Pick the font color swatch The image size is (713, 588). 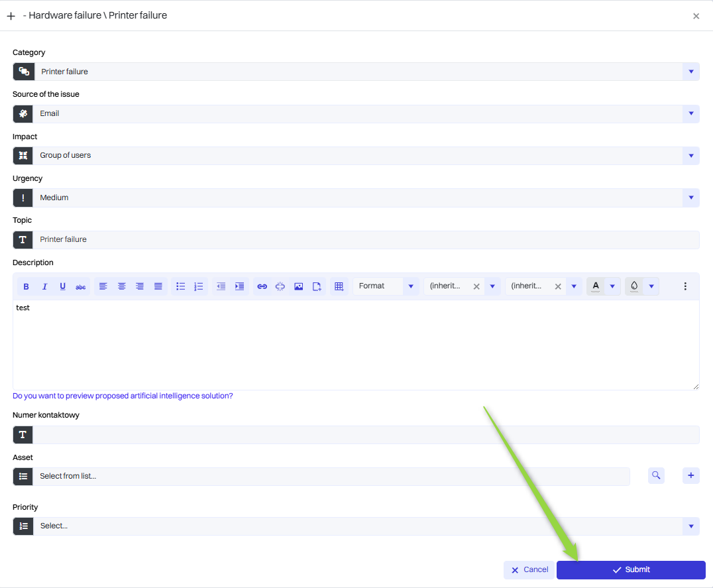click(596, 286)
